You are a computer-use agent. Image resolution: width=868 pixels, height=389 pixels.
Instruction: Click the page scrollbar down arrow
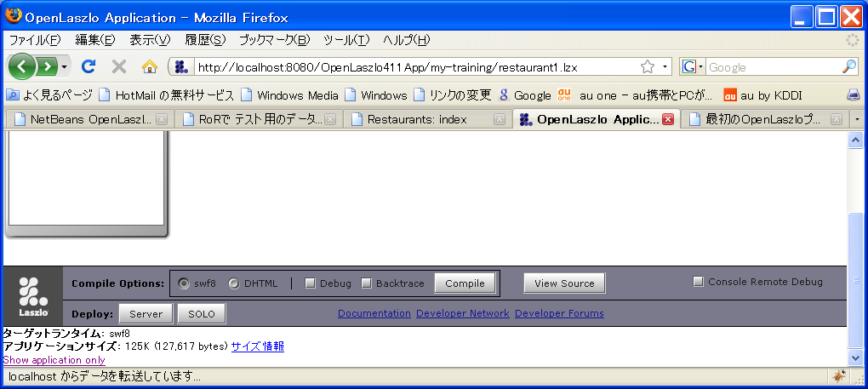(x=855, y=357)
